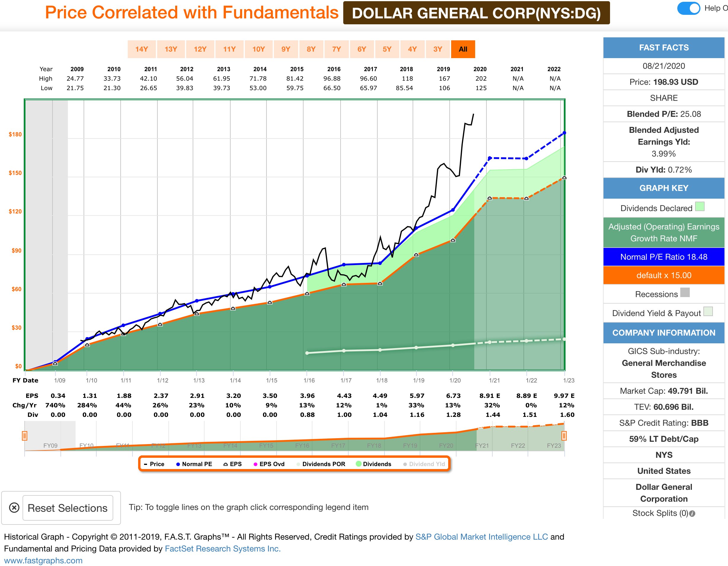Click left range slider handle
728x566 pixels.
tap(25, 436)
